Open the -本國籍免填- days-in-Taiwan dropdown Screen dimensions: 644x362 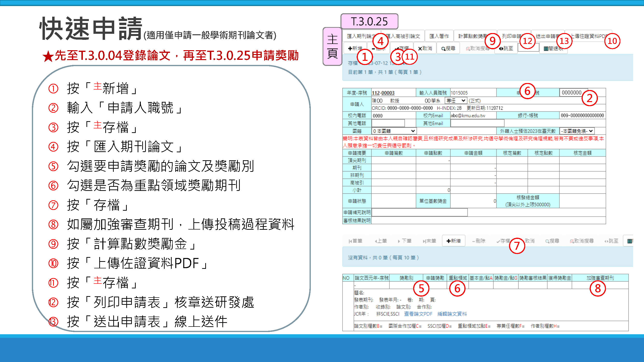[x=577, y=131]
